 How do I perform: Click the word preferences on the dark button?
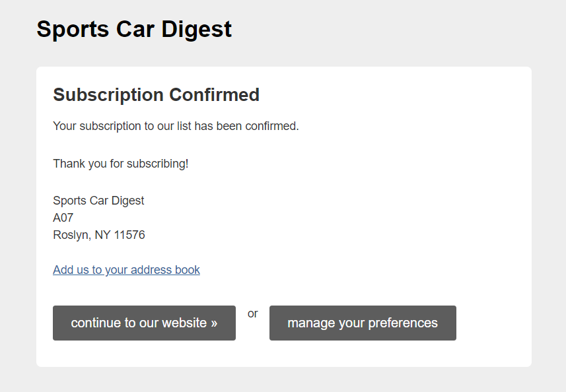tap(403, 323)
